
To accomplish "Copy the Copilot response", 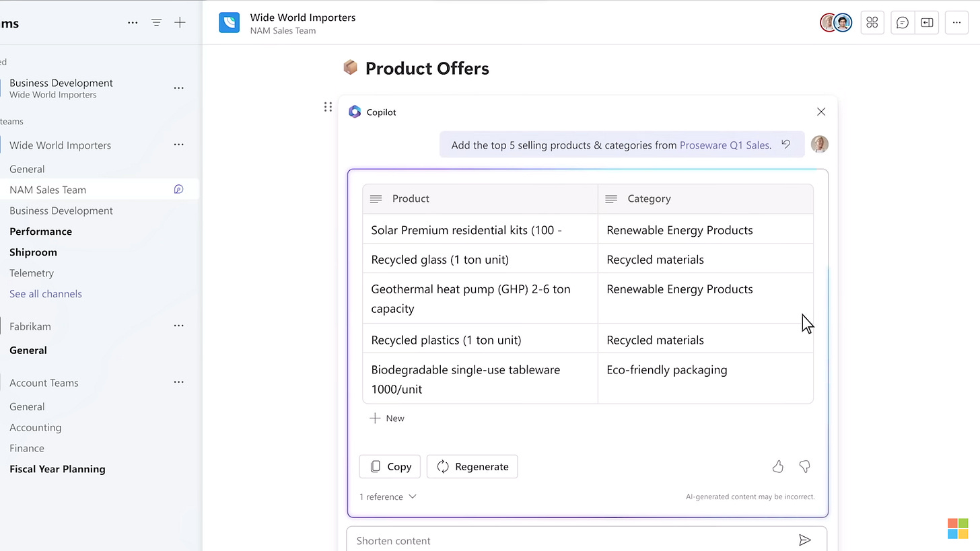I will (x=390, y=466).
